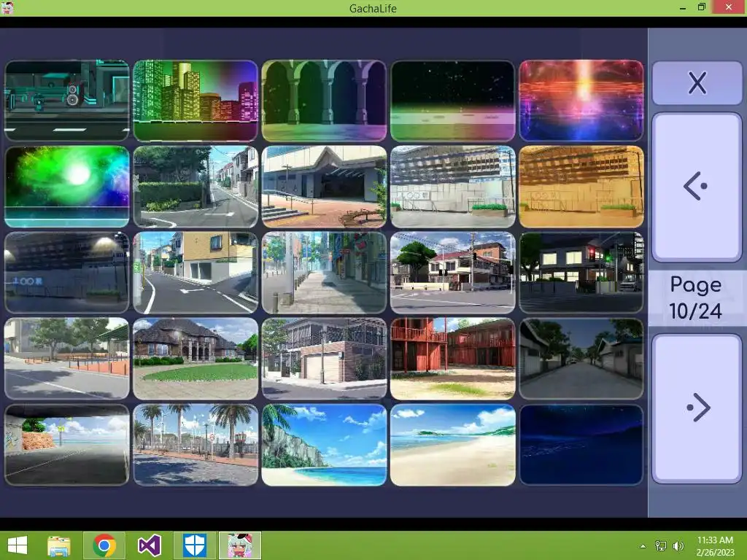Select the green swirling galaxy background
Image resolution: width=747 pixels, height=560 pixels.
[x=67, y=187]
